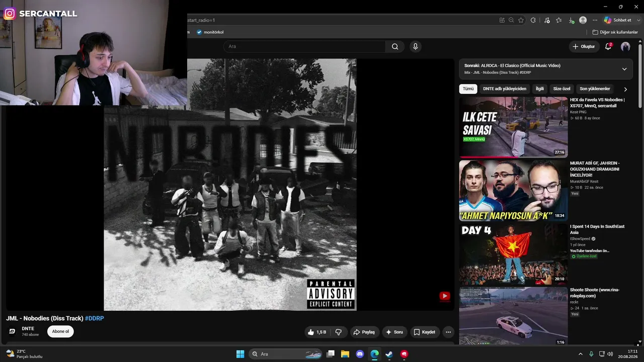
Task: Open the Windows Start menu
Action: [x=240, y=354]
